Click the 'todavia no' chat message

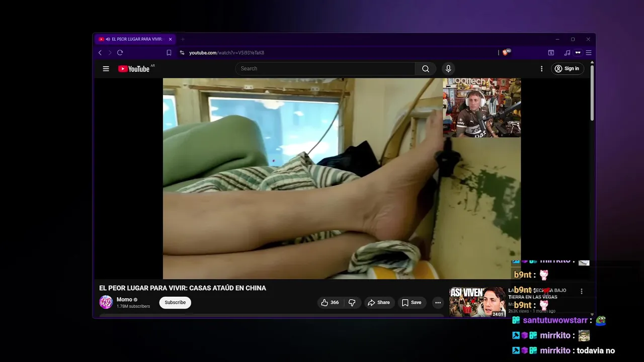596,350
